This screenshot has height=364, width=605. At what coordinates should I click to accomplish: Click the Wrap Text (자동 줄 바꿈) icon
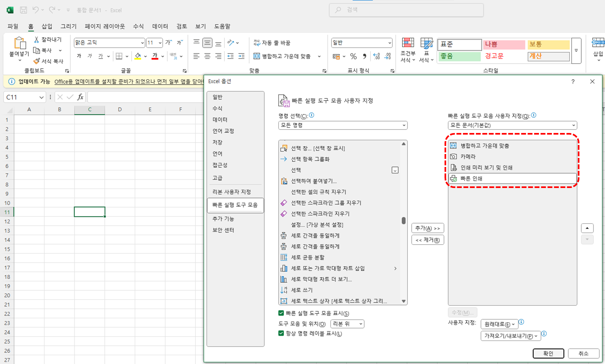pyautogui.click(x=257, y=43)
